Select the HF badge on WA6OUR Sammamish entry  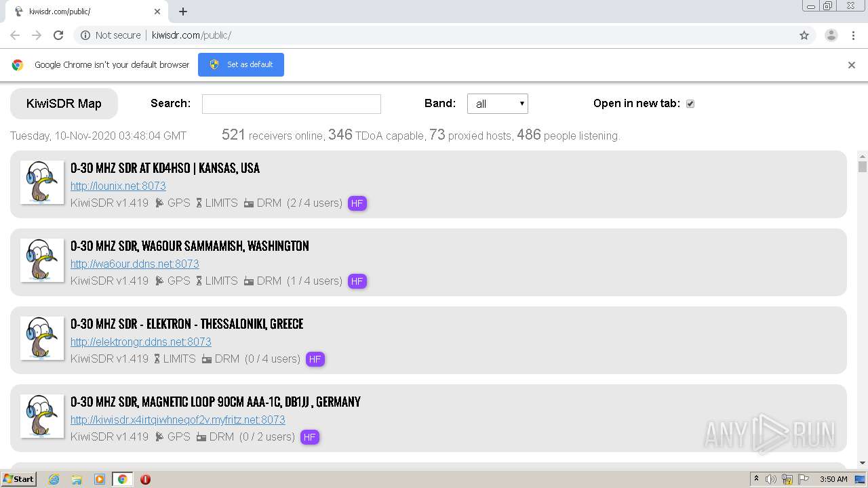[x=357, y=281]
